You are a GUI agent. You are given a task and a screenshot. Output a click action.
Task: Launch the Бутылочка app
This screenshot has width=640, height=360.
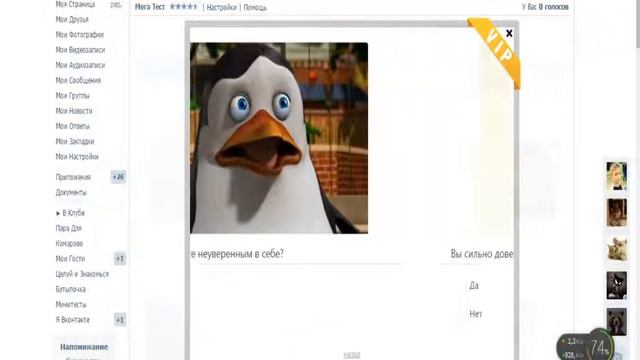71,289
